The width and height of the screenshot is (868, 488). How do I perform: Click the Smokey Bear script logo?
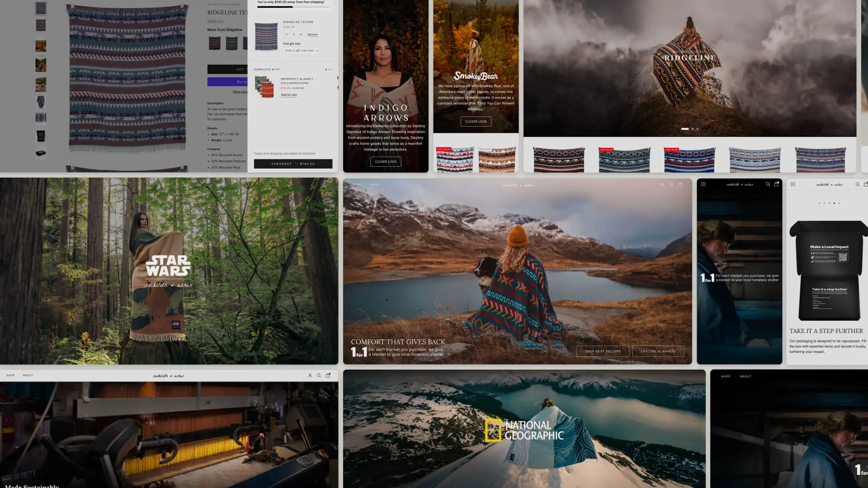coord(476,76)
